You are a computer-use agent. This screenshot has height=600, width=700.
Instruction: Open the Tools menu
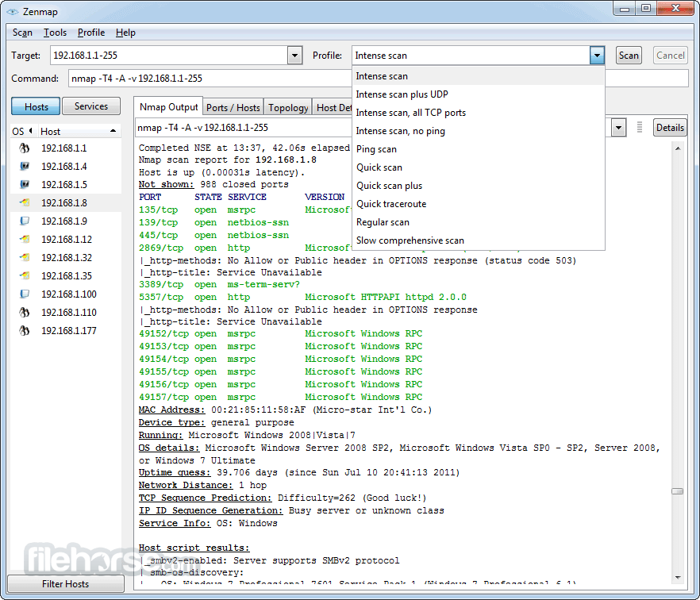[55, 33]
